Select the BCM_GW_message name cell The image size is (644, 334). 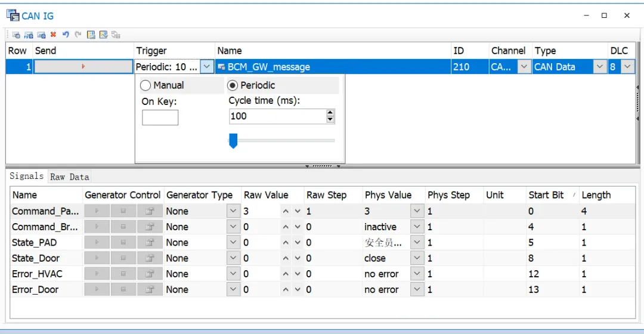click(333, 67)
